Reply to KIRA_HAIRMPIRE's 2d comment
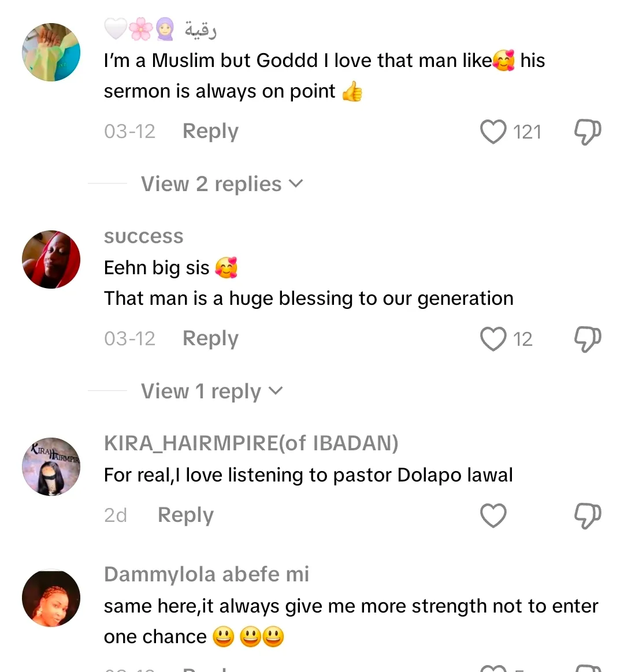Screen dimensions: 624x672 pyautogui.click(x=185, y=516)
